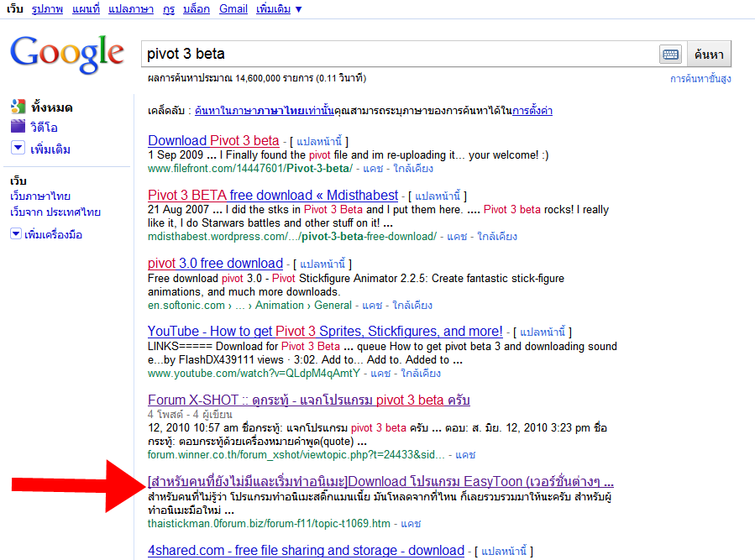755x560 pixels.
Task: Open pivot 3.0 free download result
Action: (x=215, y=264)
